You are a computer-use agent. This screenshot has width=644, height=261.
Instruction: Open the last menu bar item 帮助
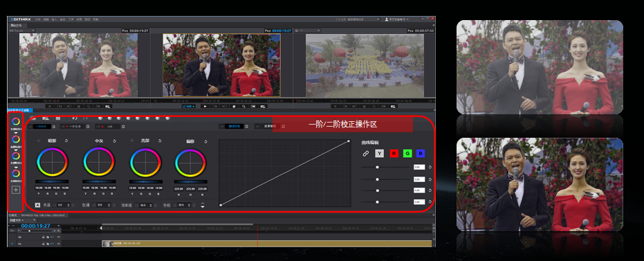pyautogui.click(x=95, y=19)
